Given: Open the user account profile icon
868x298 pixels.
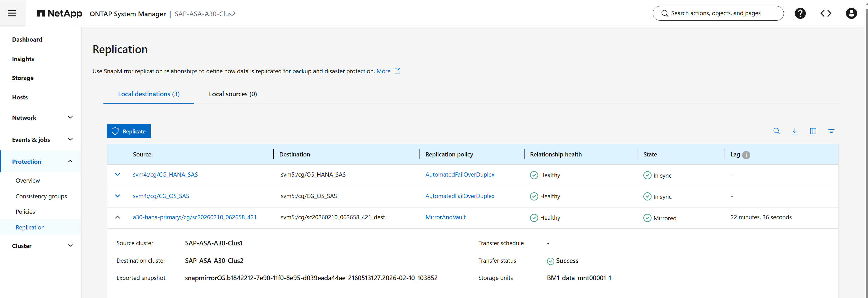Looking at the screenshot, I should (x=851, y=14).
